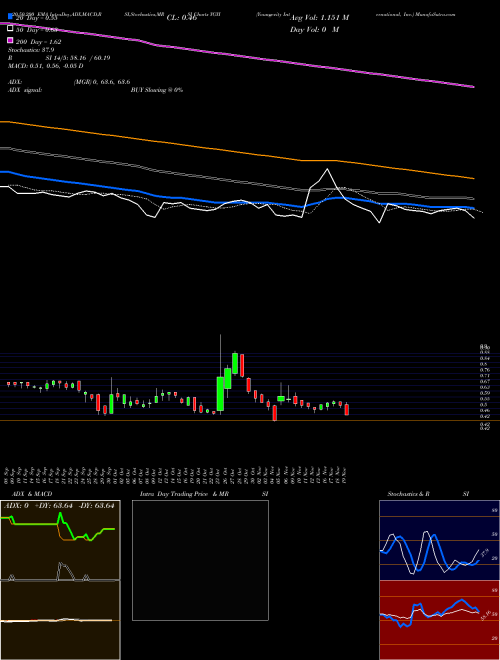The width and height of the screenshot is (500, 660).
Task: Click the 'ADX: 0 +DY: 63.64 -DY: 63.64' header
Action: 59,506
